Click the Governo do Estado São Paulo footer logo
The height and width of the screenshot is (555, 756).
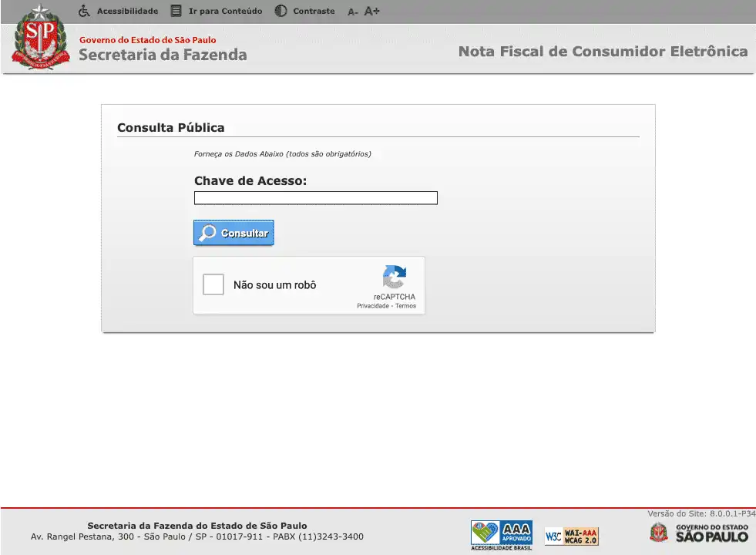tap(699, 533)
